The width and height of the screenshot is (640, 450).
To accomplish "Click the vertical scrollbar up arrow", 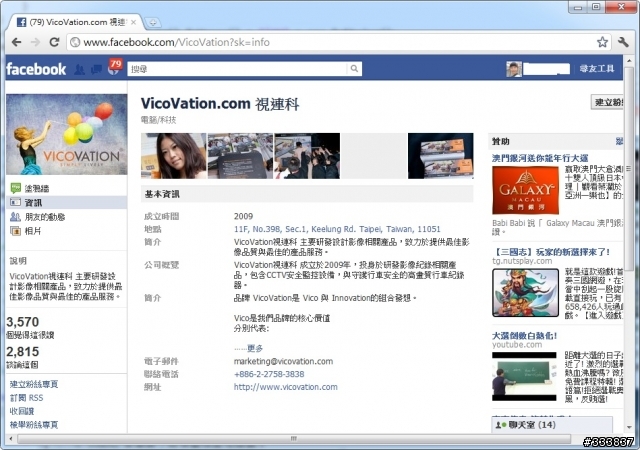I will tap(629, 61).
